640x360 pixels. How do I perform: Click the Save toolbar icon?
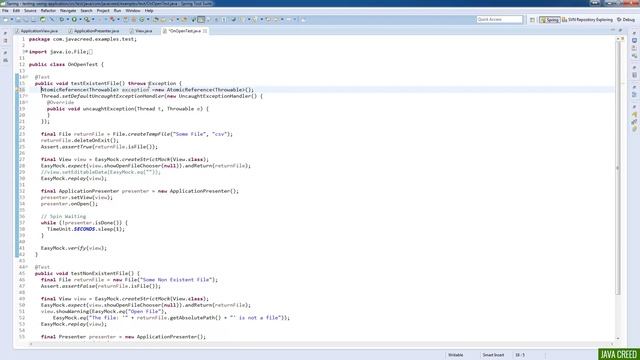pos(18,19)
